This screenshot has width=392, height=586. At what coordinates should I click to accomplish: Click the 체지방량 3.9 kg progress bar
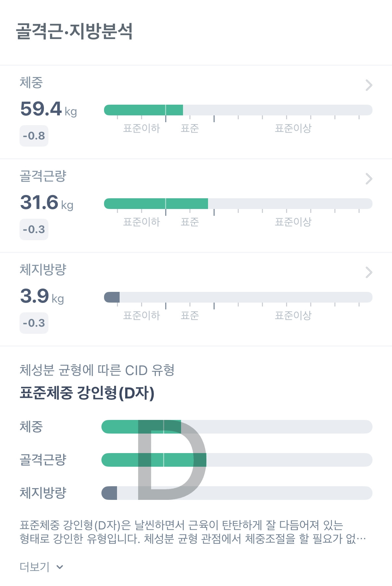point(238,297)
